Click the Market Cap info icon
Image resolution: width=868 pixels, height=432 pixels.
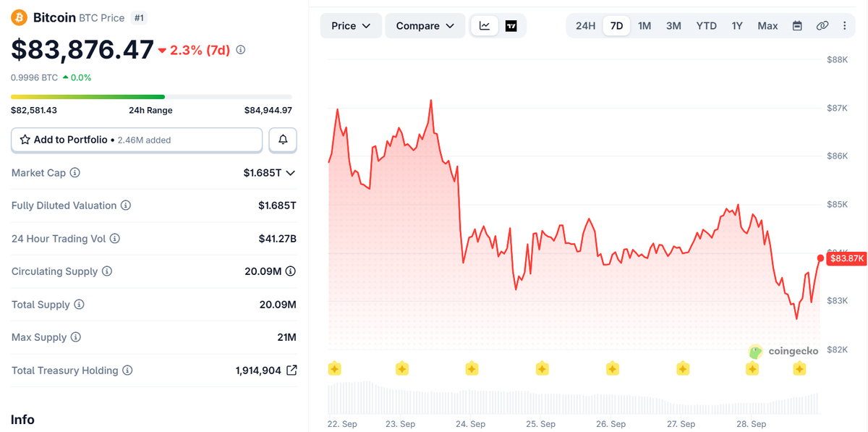point(75,173)
